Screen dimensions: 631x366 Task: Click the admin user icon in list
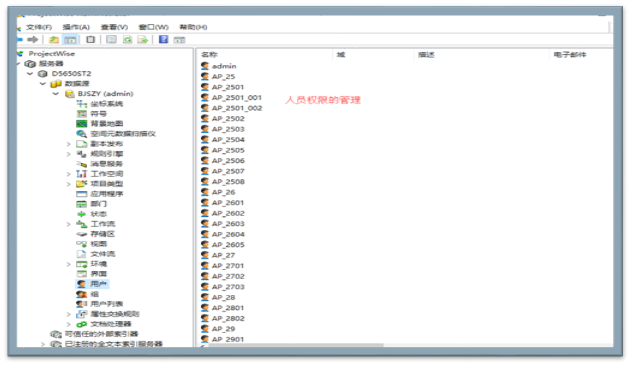pyautogui.click(x=205, y=66)
